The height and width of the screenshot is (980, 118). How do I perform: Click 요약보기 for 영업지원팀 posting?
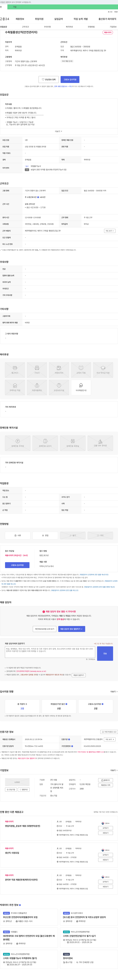pos(105,828)
